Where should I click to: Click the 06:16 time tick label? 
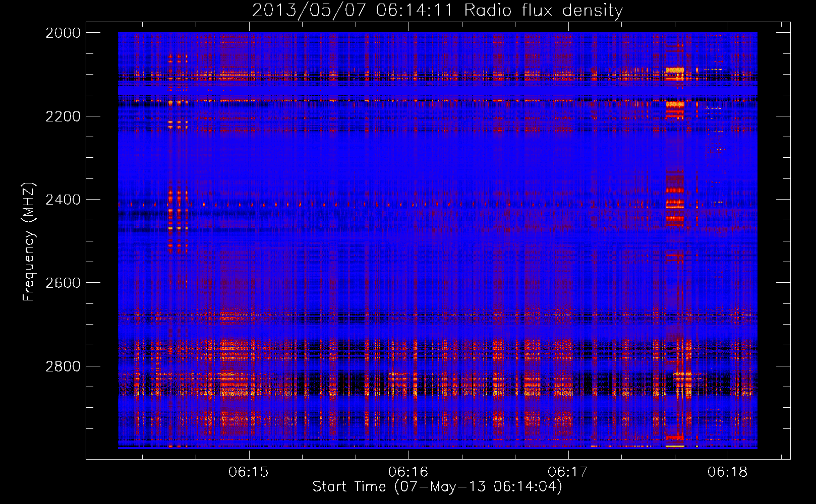click(x=409, y=472)
